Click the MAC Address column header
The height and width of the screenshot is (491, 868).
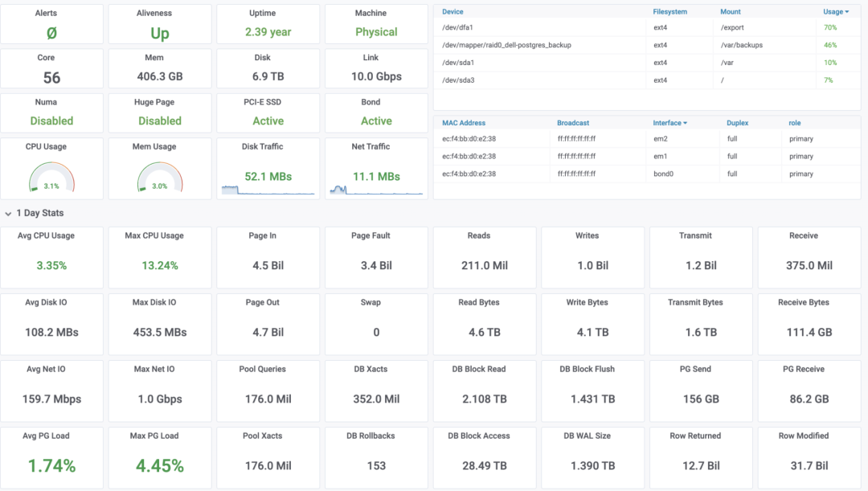tap(464, 123)
